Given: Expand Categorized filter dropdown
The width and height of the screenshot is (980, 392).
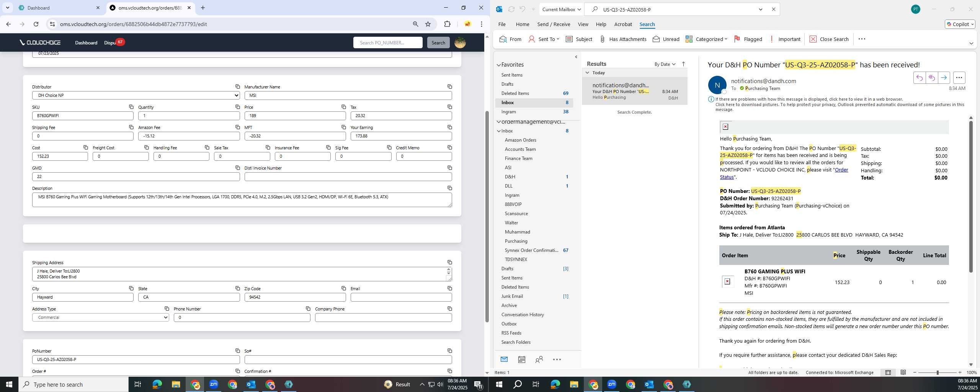Looking at the screenshot, I should click(726, 39).
